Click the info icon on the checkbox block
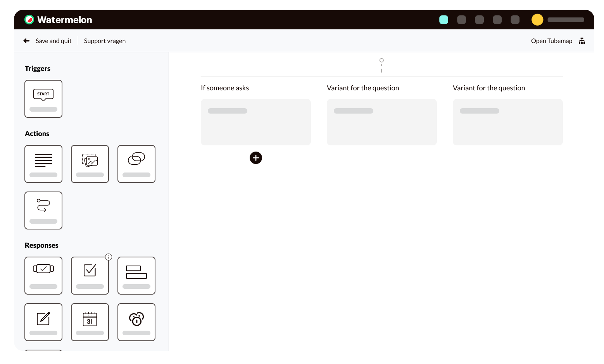 click(109, 257)
